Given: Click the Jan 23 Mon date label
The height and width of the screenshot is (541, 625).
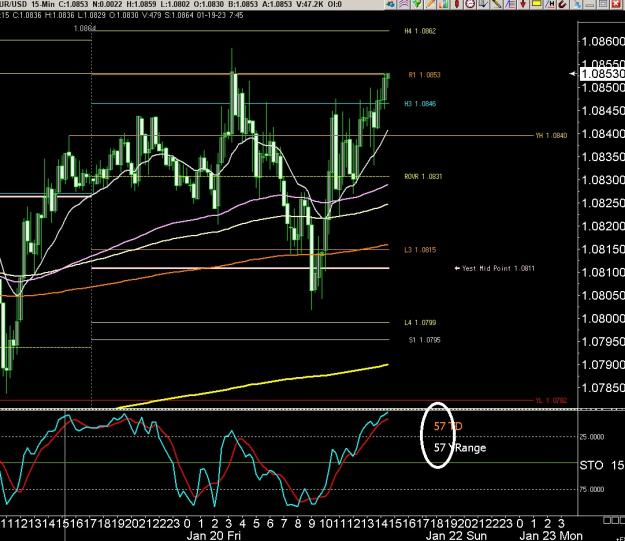Looking at the screenshot, I should [551, 535].
